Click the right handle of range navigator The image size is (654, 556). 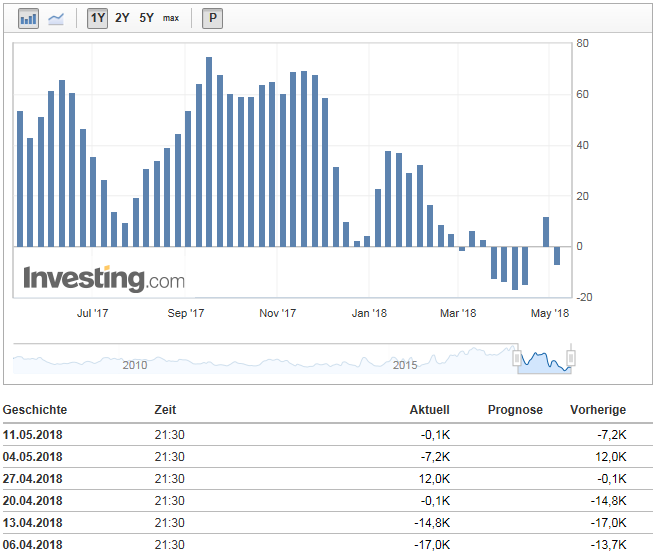click(x=571, y=358)
